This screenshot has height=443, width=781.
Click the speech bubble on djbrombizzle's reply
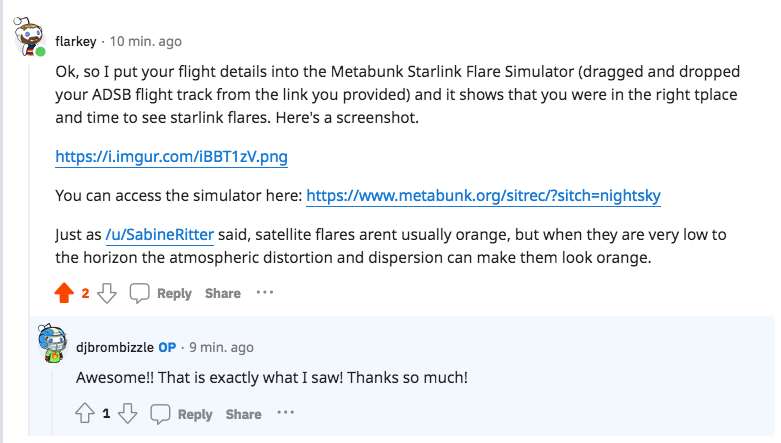(161, 414)
